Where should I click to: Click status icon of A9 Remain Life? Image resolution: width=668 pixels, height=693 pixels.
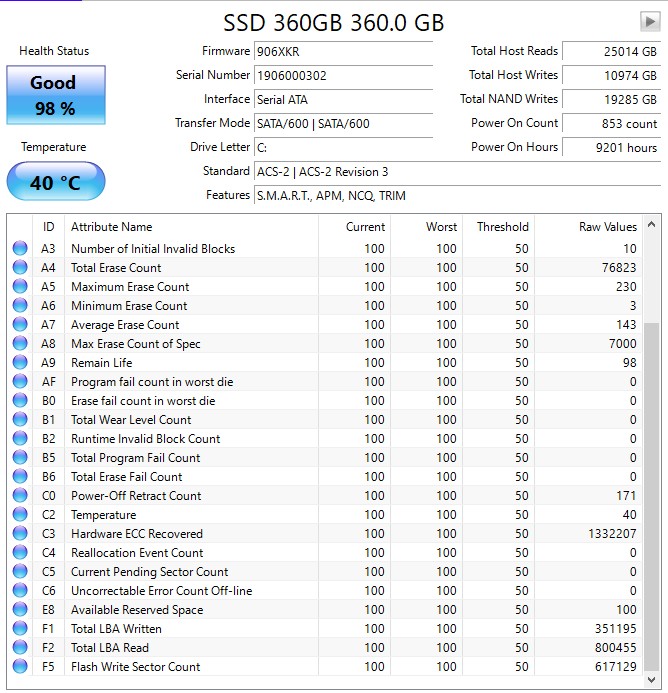click(x=20, y=362)
